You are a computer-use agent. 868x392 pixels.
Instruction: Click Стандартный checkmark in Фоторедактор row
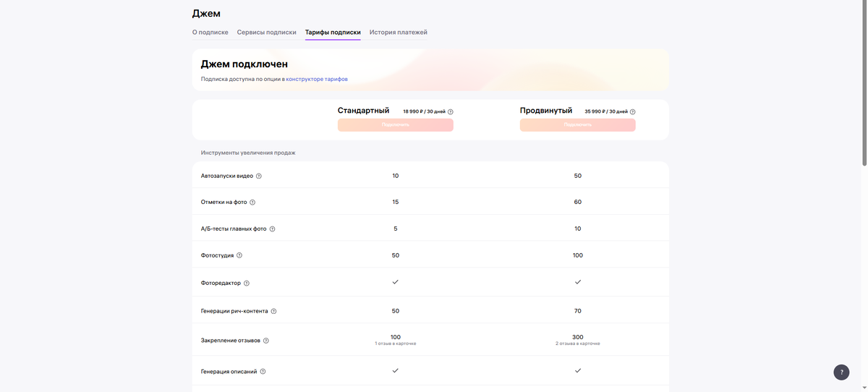point(396,282)
